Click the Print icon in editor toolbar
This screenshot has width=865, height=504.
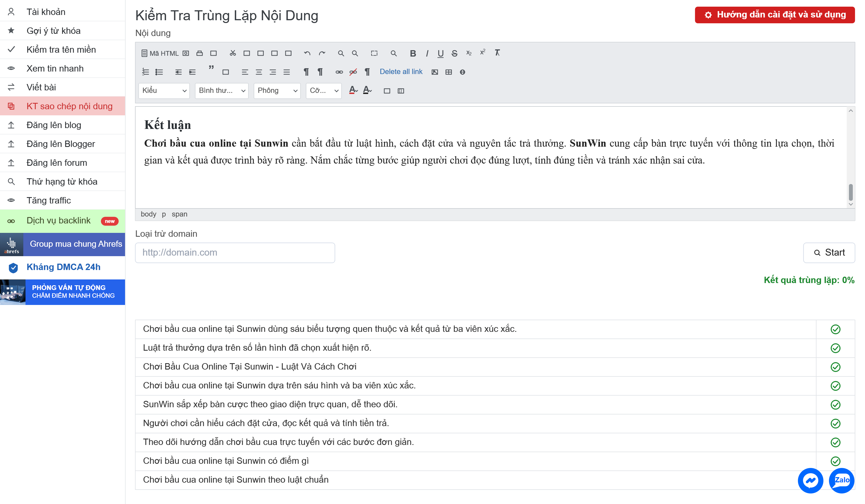point(199,53)
